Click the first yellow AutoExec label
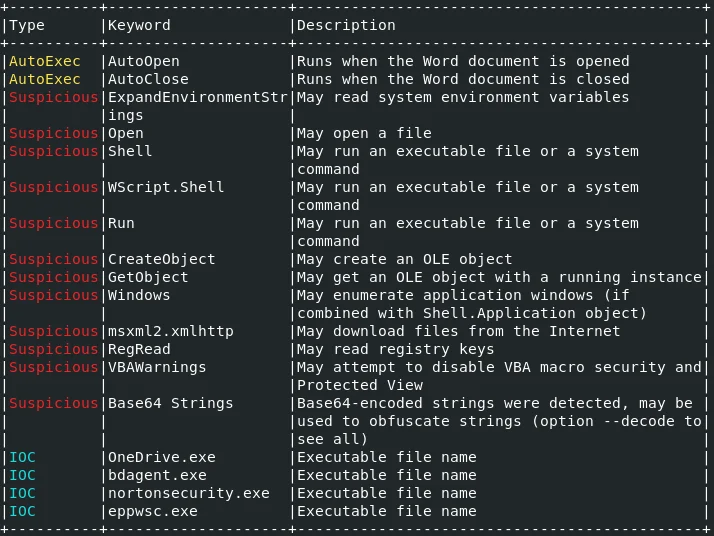The image size is (714, 536). point(45,61)
